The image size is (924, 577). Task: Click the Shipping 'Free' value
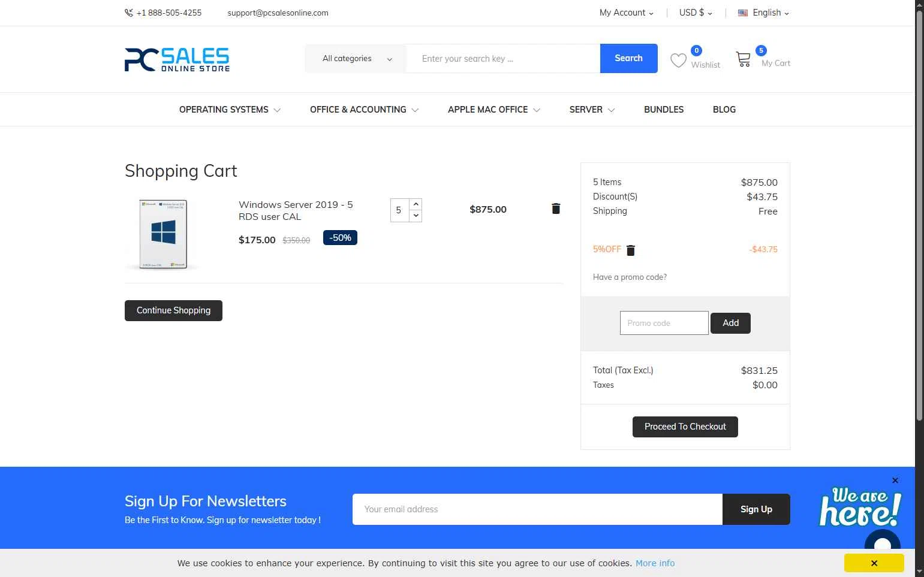tap(768, 212)
